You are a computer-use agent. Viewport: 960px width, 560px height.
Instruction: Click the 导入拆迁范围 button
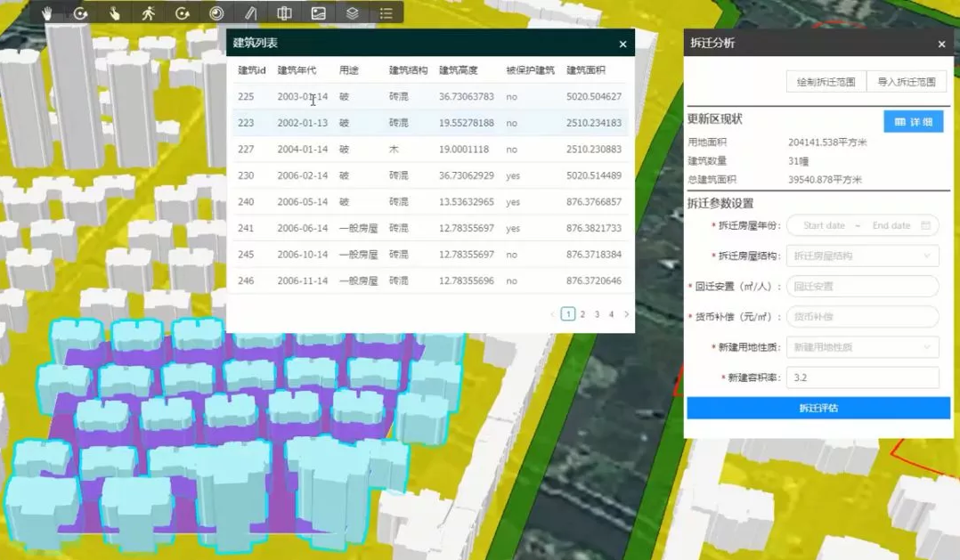coord(907,81)
